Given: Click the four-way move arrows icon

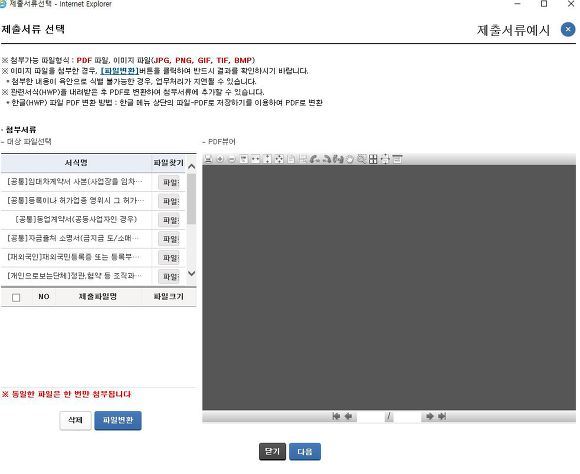Looking at the screenshot, I should point(385,159).
